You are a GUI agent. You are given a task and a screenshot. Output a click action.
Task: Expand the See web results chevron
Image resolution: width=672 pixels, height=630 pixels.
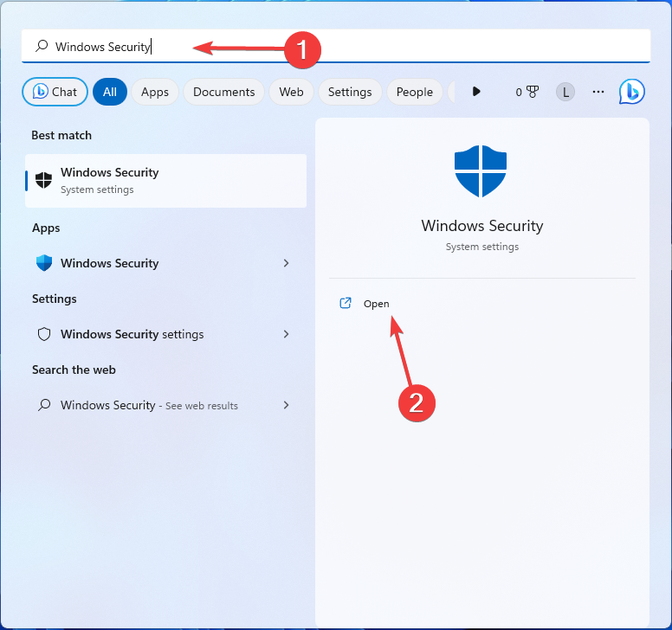(x=287, y=405)
